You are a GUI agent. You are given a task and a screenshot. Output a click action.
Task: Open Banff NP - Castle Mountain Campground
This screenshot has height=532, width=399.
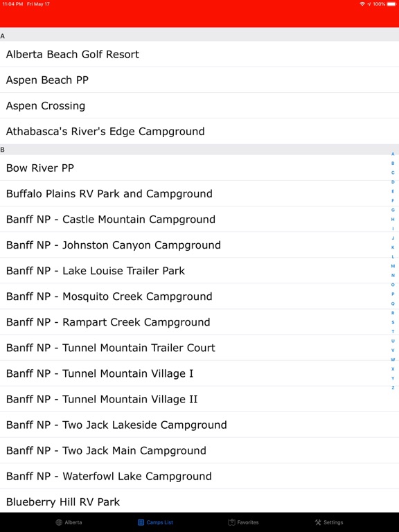[x=199, y=219]
